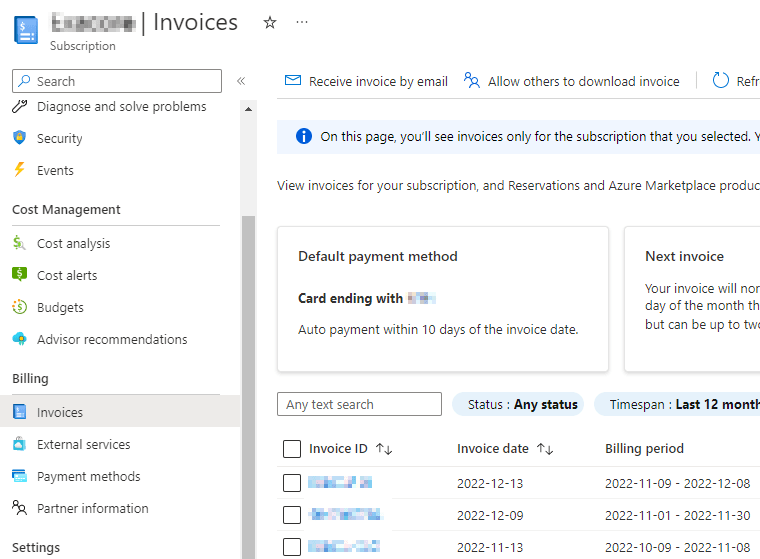Click the Default payment method heading
This screenshot has width=760, height=559.
click(x=378, y=256)
